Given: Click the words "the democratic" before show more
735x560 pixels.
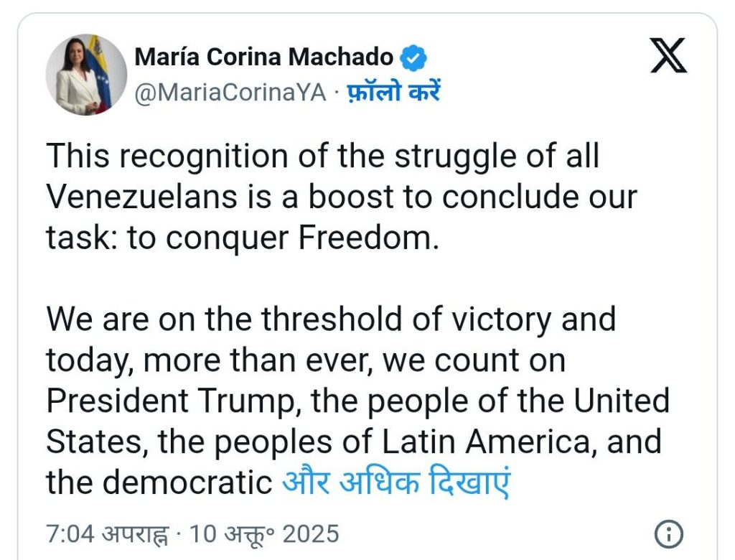Looking at the screenshot, I should coord(159,482).
